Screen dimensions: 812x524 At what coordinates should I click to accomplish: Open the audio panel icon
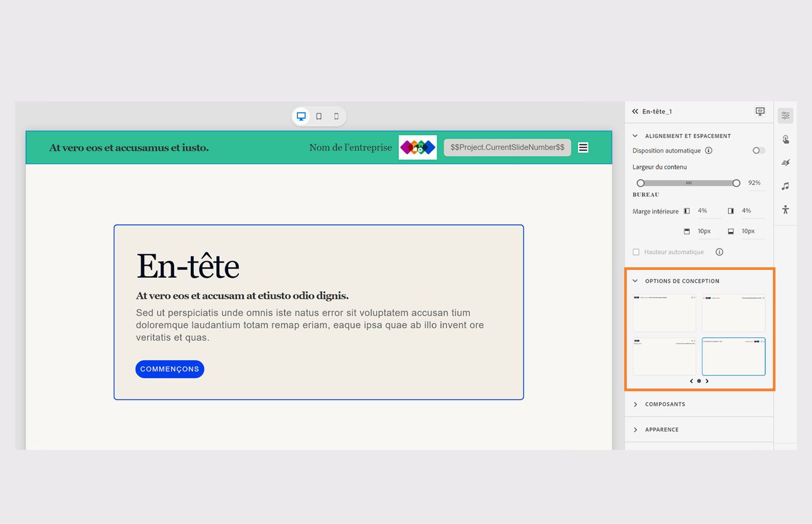[786, 186]
